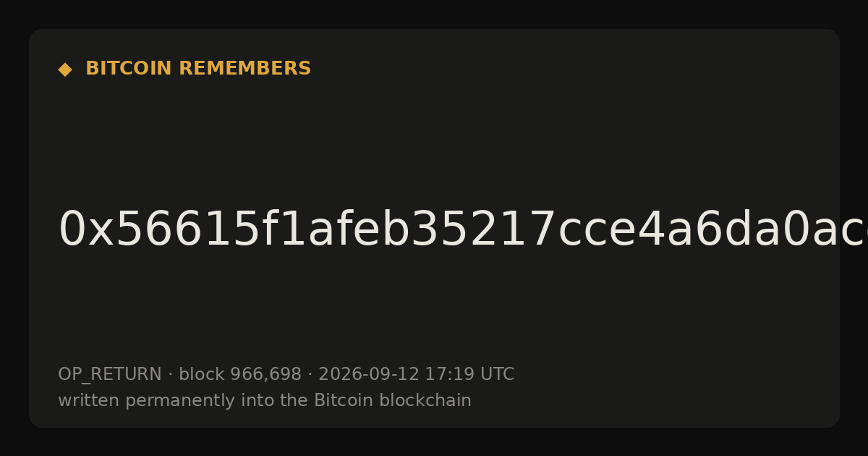Click the first dot separator after OP_RETURN
868x456 pixels.
[170, 375]
